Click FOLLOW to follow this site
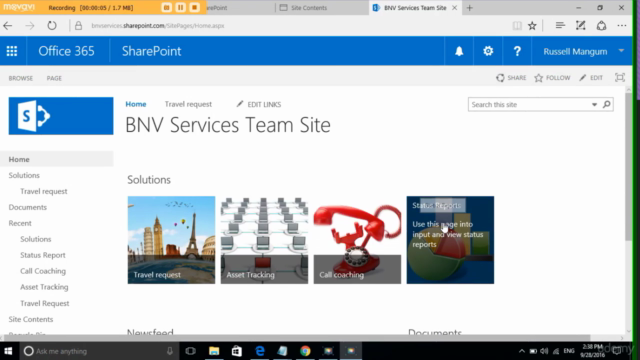Viewport: 640px width, 360px height. click(x=552, y=78)
